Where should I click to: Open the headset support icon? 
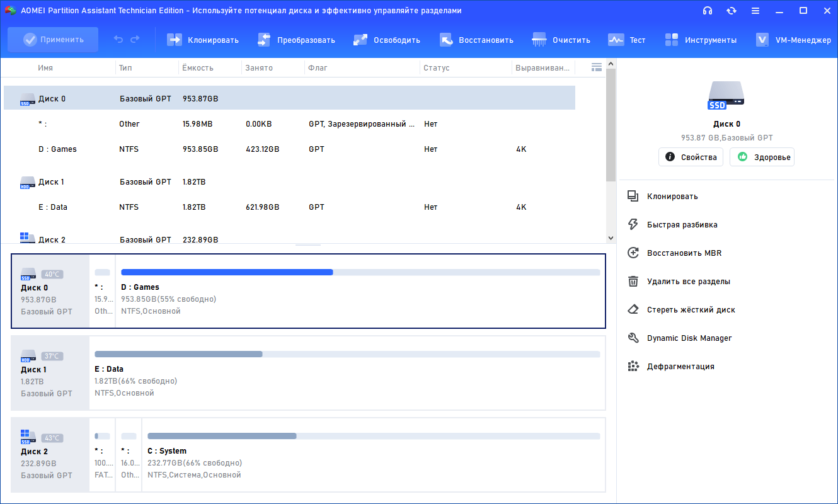tap(708, 11)
